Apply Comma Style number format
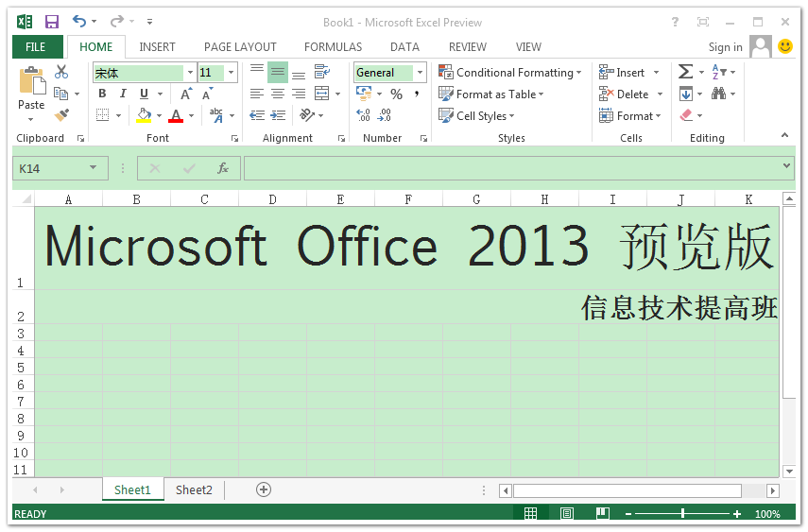This screenshot has height=532, width=808. 417,94
